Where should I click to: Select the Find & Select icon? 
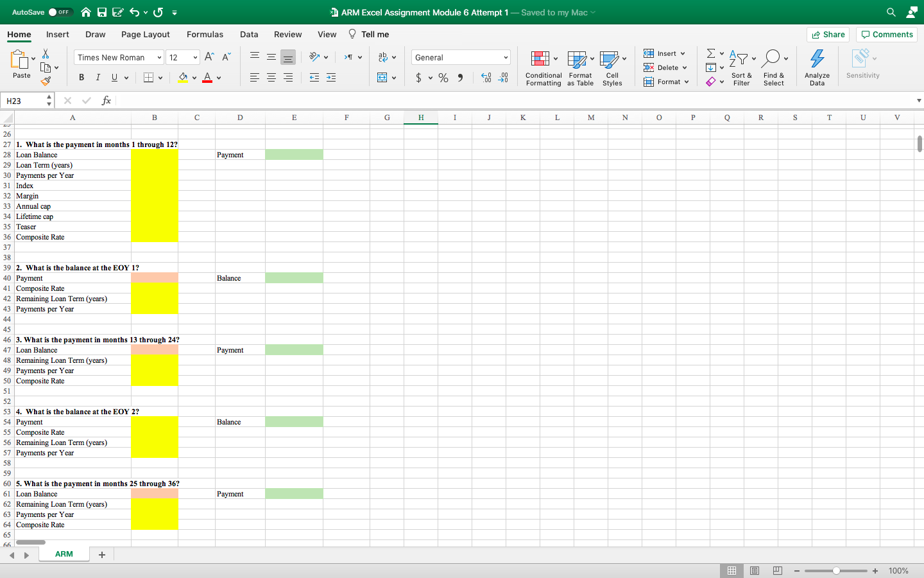click(774, 67)
